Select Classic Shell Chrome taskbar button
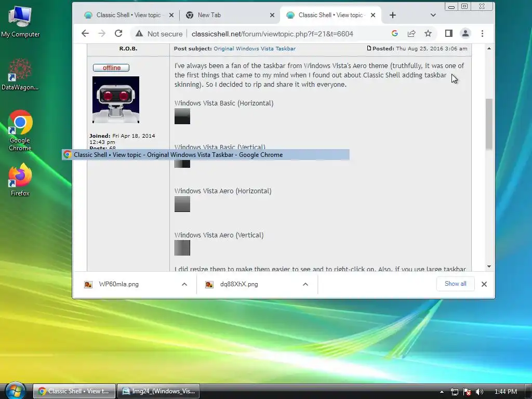The width and height of the screenshot is (532, 399). pos(74,391)
